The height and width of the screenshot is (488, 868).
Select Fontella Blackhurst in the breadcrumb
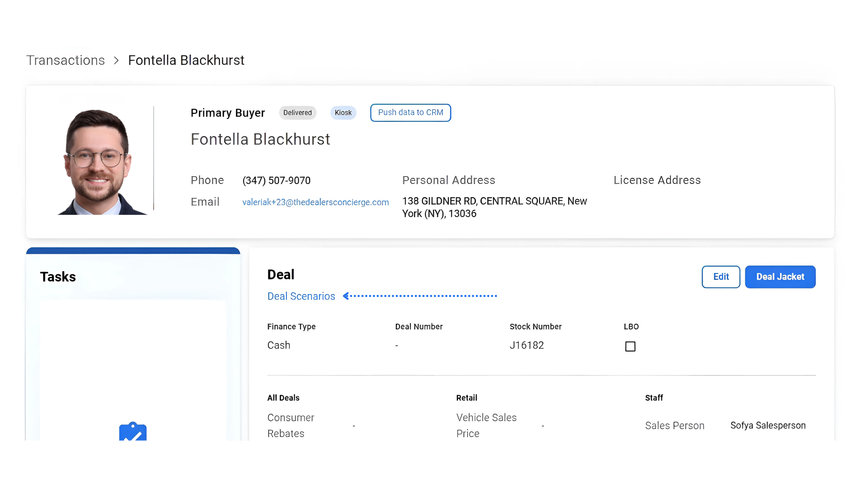click(186, 61)
